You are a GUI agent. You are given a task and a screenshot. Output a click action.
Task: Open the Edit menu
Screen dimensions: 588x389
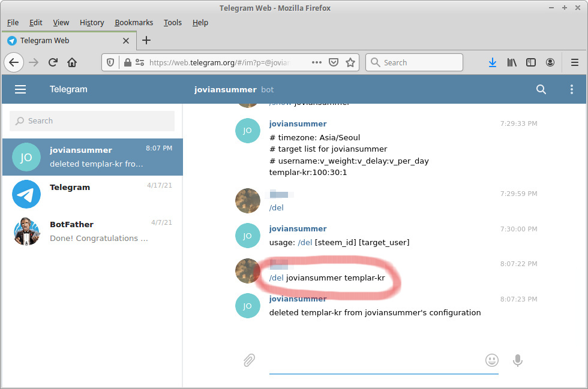[x=35, y=23]
